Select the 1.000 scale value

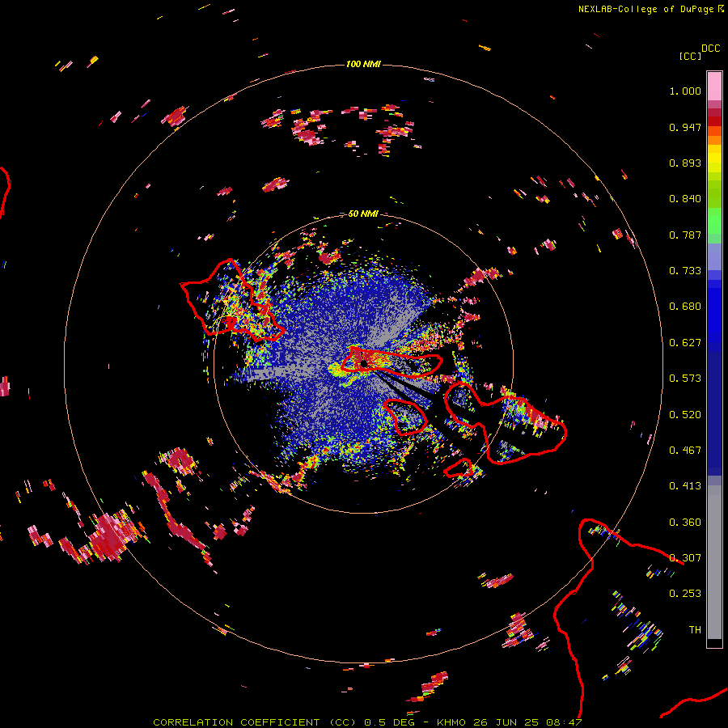685,91
